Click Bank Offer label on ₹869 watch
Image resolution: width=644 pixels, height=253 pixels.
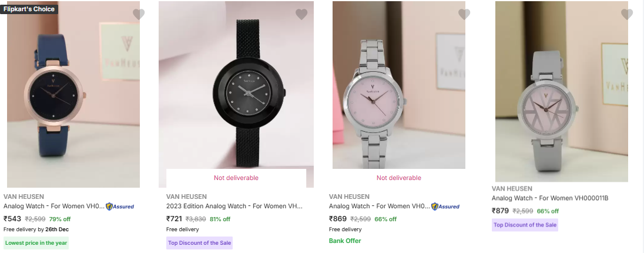coord(345,241)
